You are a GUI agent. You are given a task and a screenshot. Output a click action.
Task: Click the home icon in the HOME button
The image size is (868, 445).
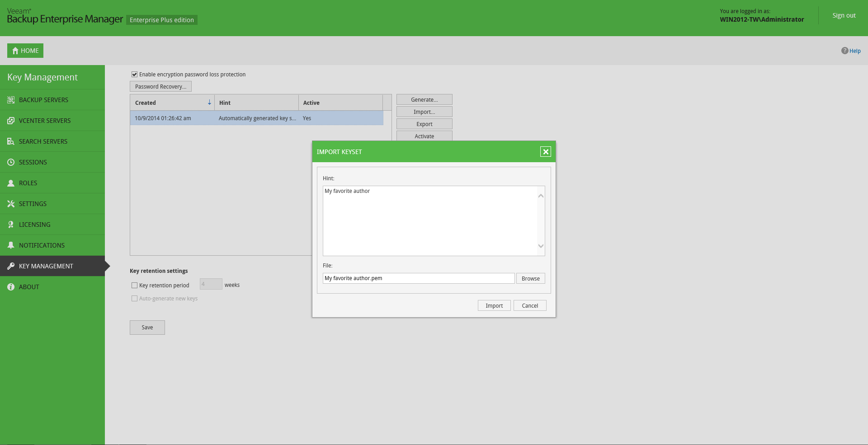coord(15,51)
